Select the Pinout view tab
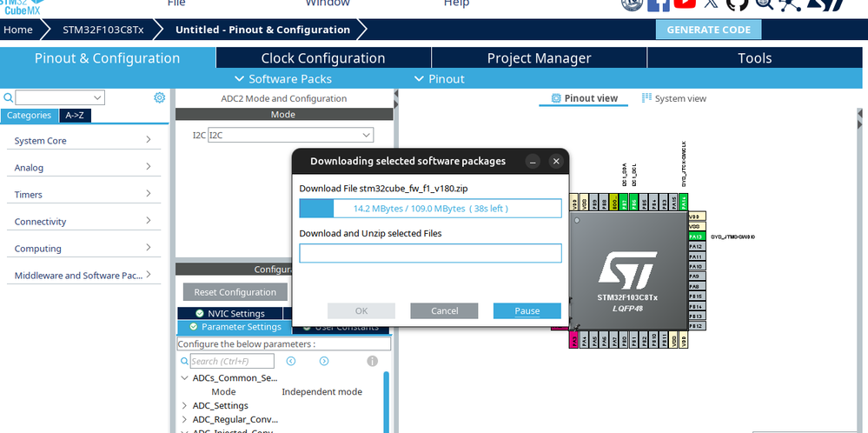The height and width of the screenshot is (433, 868). tap(584, 98)
